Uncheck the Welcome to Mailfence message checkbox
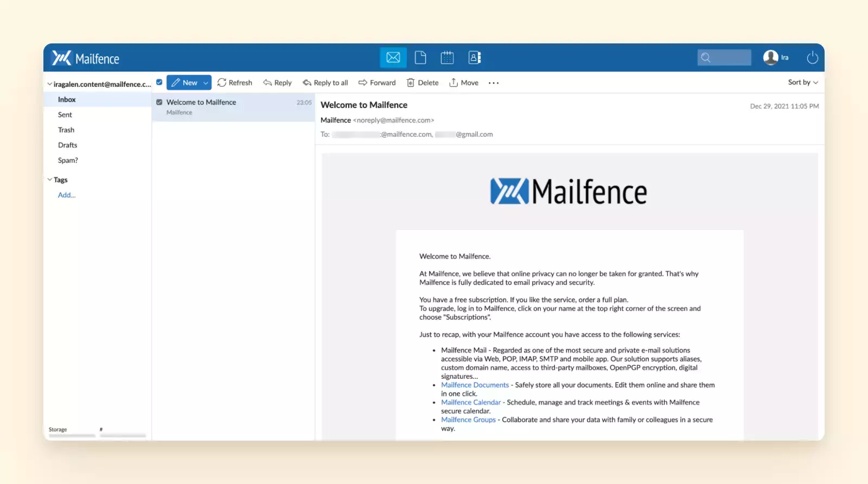868x484 pixels. coord(159,102)
